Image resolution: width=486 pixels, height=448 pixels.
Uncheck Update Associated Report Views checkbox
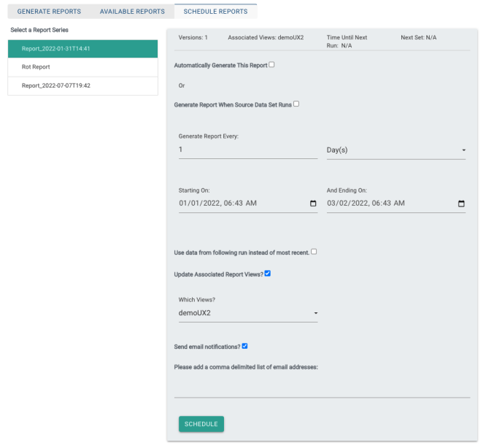point(268,274)
